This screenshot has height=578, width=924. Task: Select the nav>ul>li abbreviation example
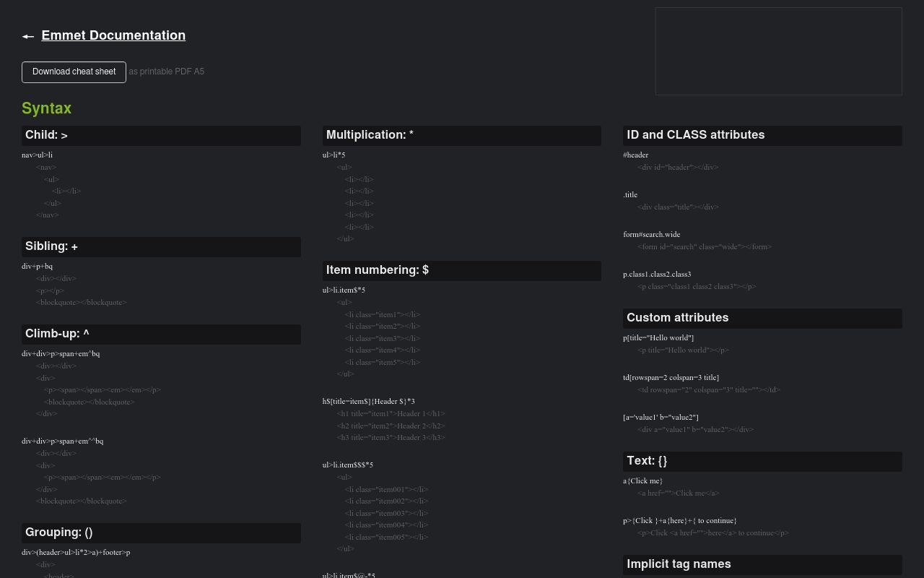pyautogui.click(x=37, y=155)
